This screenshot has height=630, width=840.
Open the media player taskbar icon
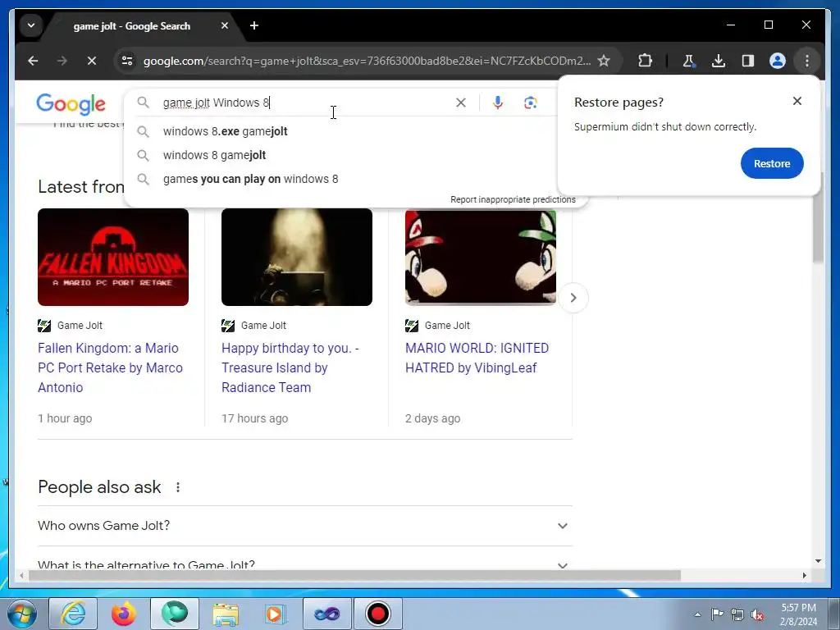276,614
